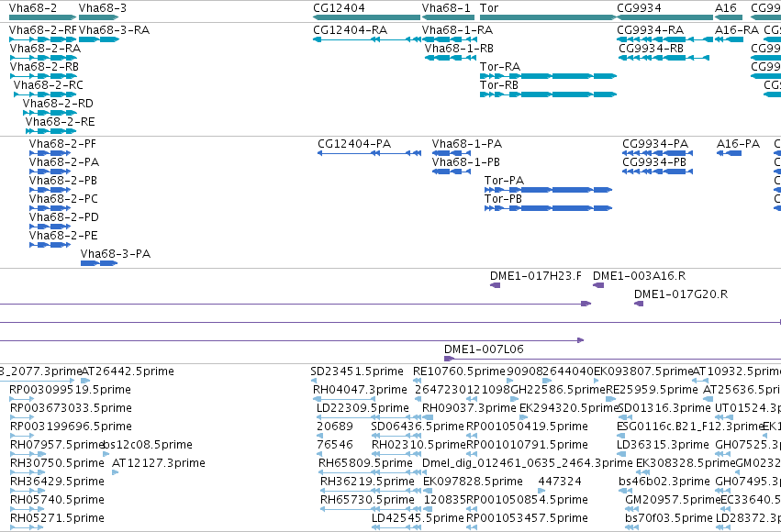Select the Vha68-2-RC transcript
This screenshot has width=781, height=532.
45,94
